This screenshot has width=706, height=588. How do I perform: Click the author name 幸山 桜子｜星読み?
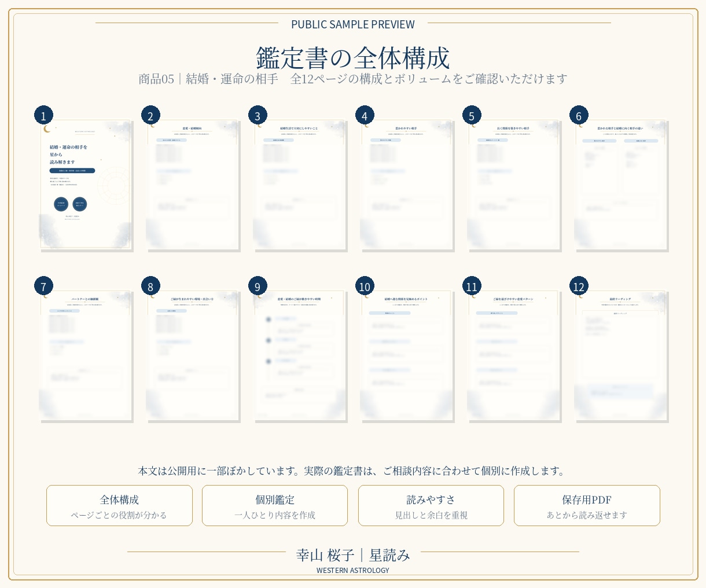[x=353, y=555]
